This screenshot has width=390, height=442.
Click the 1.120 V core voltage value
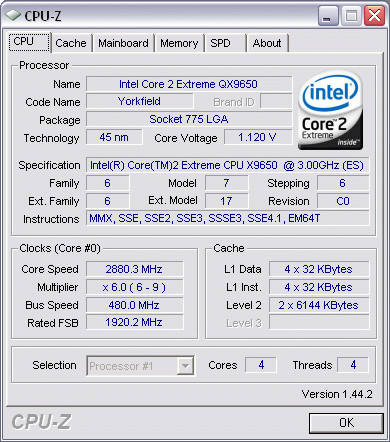tap(258, 137)
